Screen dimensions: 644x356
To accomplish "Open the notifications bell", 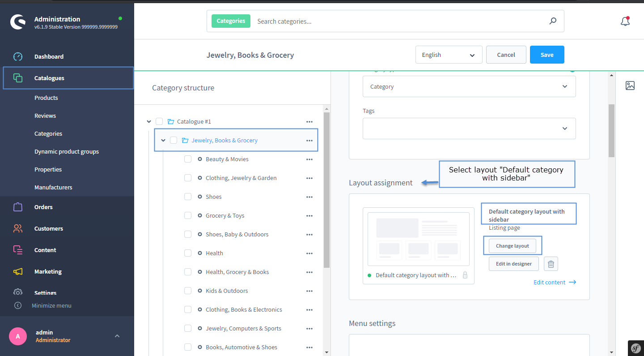I will 625,21.
